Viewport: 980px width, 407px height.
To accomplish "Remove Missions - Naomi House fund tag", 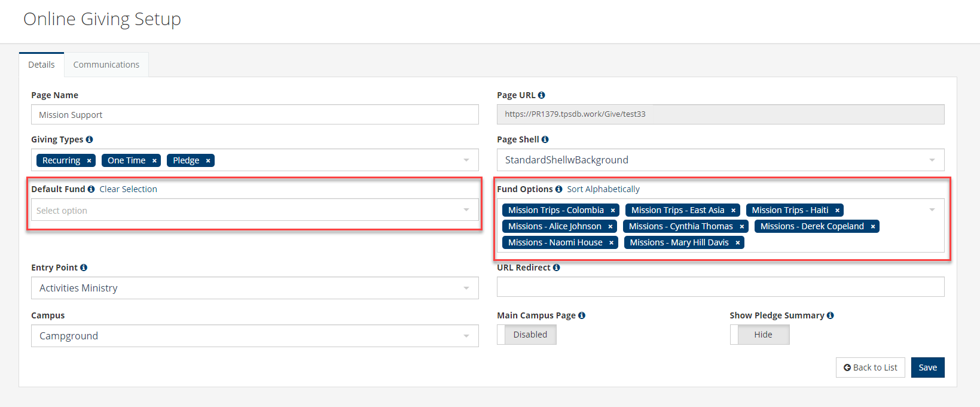I will click(x=611, y=242).
